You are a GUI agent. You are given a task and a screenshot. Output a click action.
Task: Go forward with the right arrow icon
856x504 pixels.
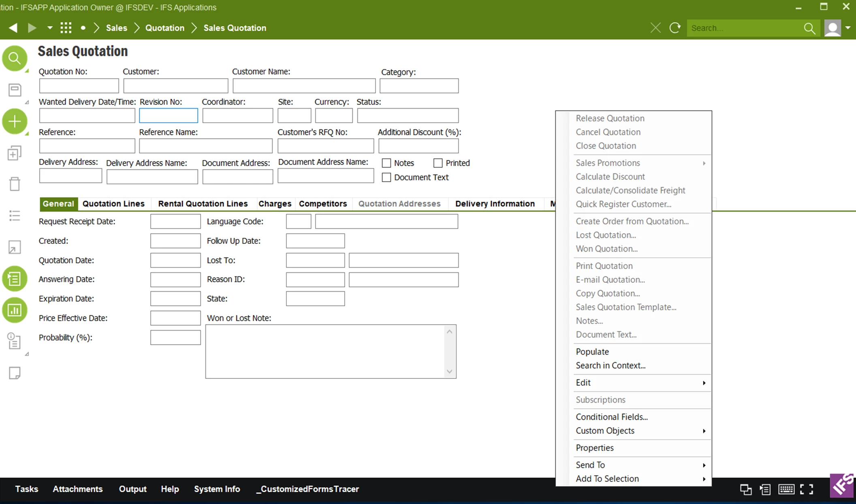point(32,28)
